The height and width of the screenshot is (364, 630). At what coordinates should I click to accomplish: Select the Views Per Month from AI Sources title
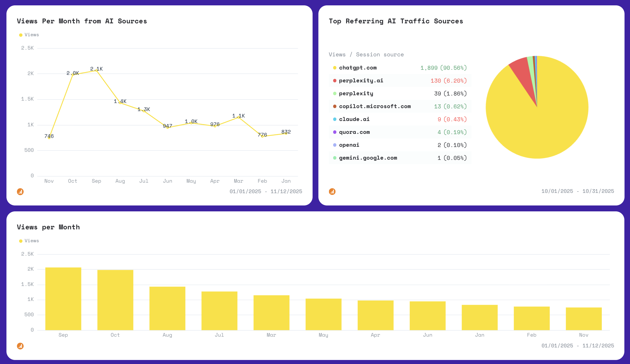pos(82,21)
